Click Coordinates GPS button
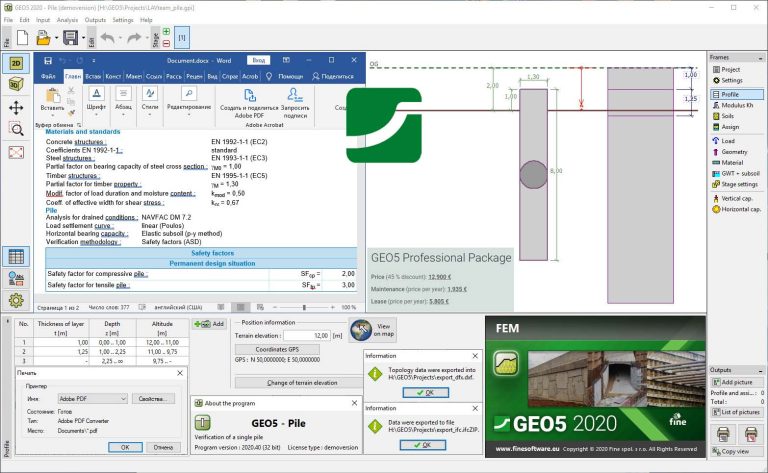The image size is (768, 473). pos(277,349)
